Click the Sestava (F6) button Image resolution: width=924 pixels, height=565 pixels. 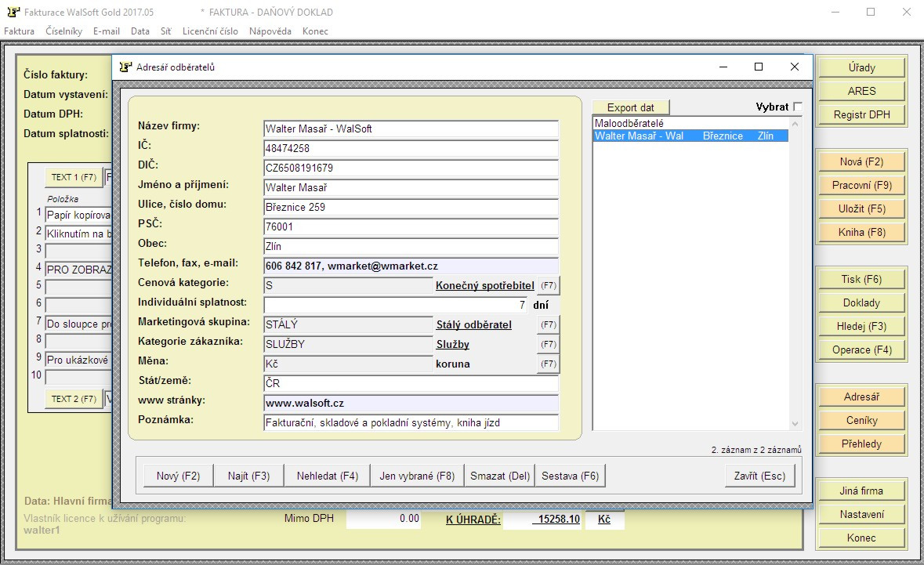pyautogui.click(x=570, y=476)
